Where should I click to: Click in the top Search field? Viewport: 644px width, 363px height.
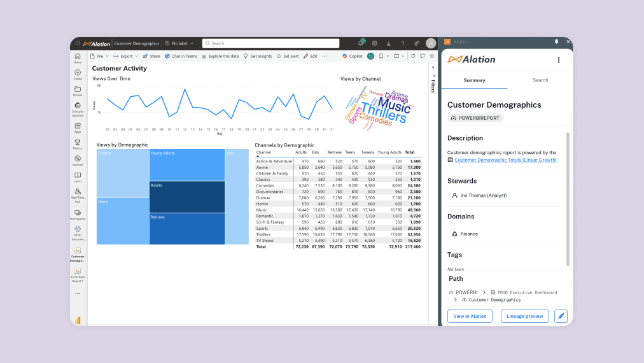[270, 43]
